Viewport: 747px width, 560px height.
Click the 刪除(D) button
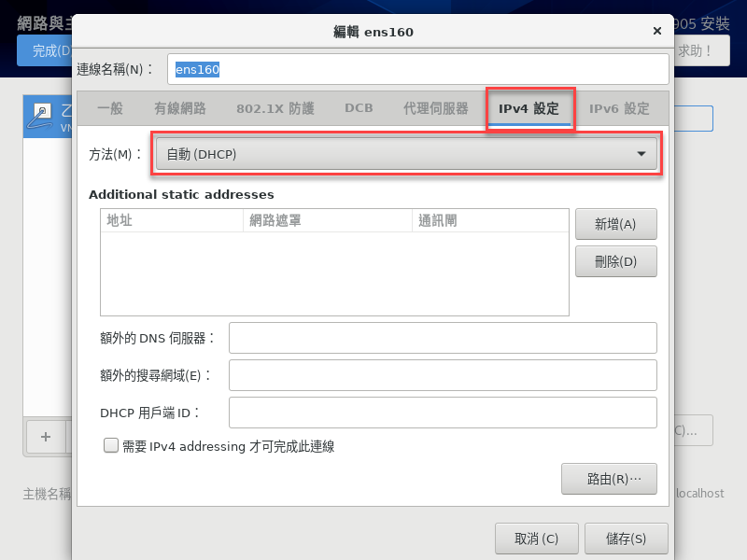click(x=616, y=261)
